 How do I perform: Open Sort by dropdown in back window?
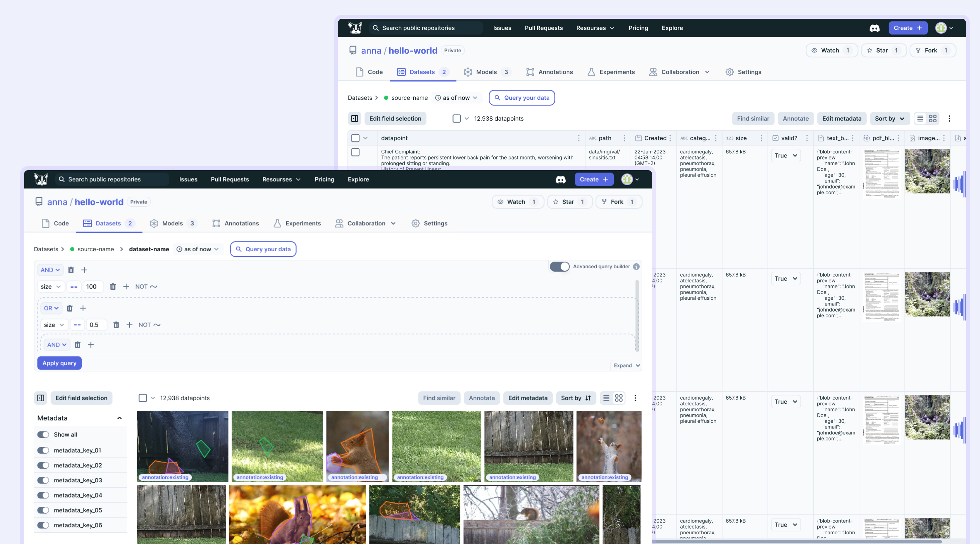[889, 118]
